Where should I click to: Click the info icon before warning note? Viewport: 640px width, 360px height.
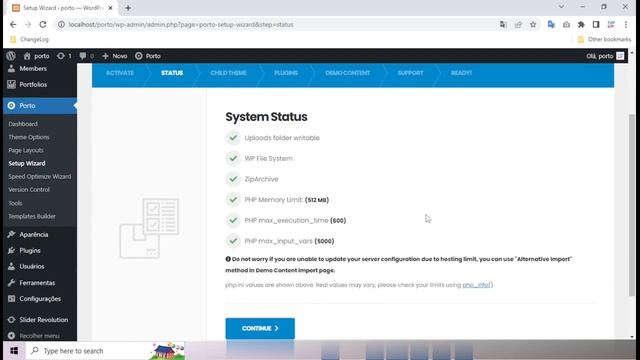coord(228,259)
